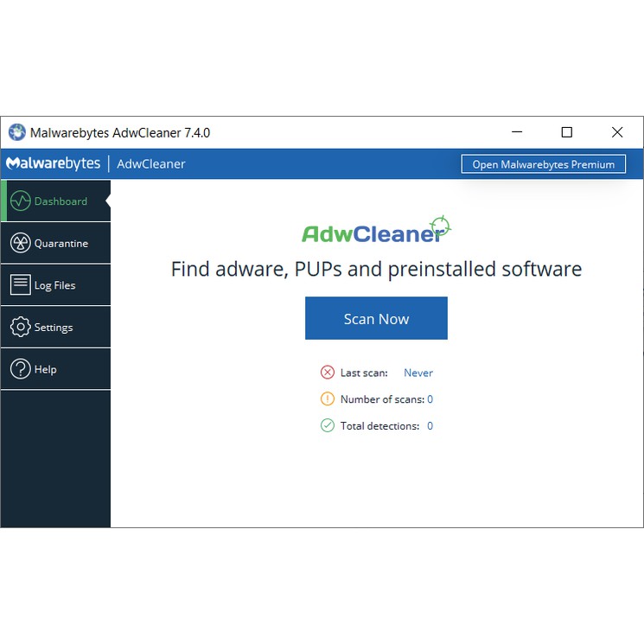644x644 pixels.
Task: Click the Malwarebytes logo in header
Action: [x=53, y=163]
